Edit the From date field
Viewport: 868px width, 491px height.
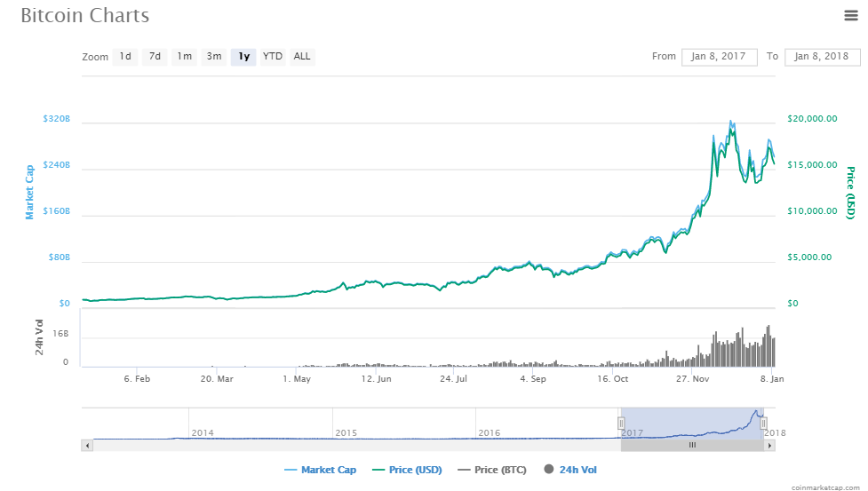point(719,57)
